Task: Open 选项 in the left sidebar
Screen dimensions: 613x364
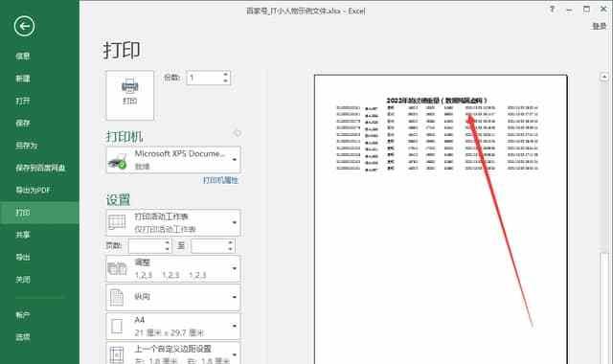Action: point(23,337)
